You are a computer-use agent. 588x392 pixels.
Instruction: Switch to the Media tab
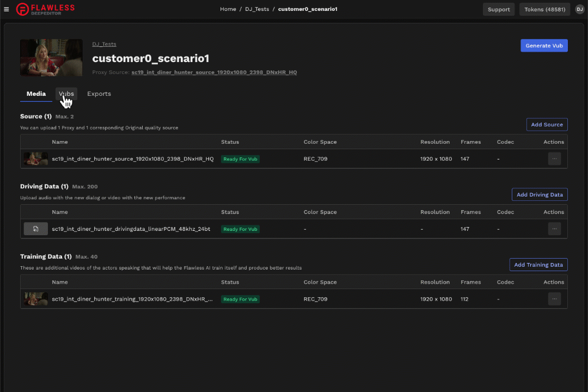click(x=36, y=94)
